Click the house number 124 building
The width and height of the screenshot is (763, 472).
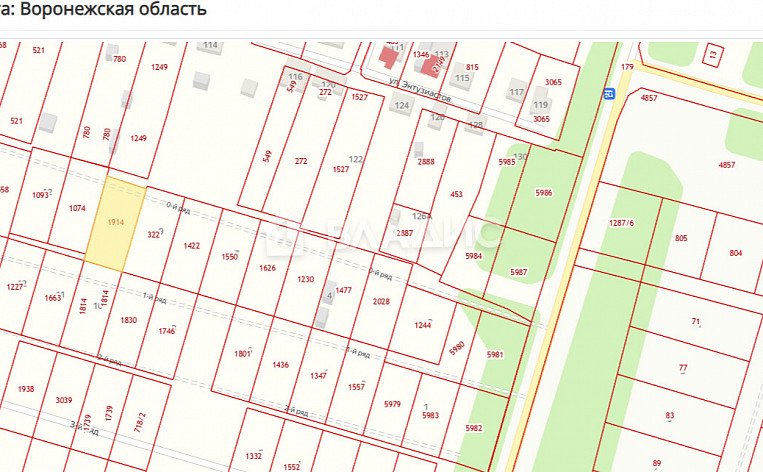tap(401, 105)
